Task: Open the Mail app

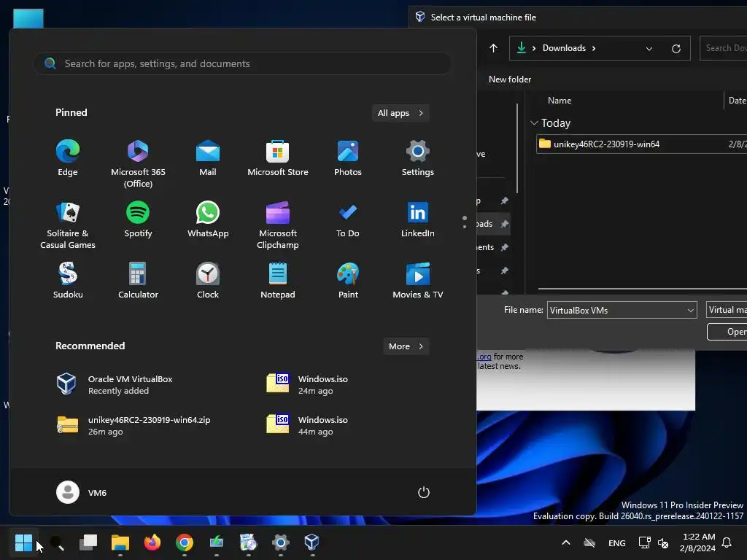Action: click(x=208, y=158)
